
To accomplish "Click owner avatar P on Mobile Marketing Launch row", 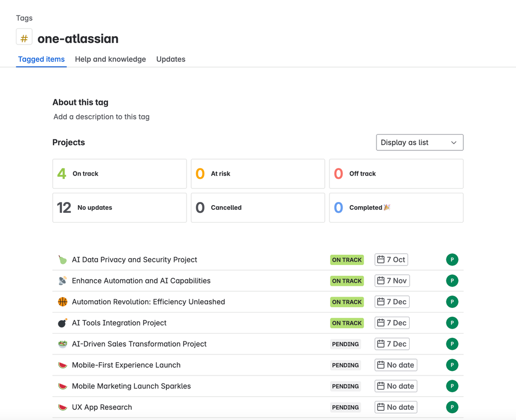I will coord(452,386).
